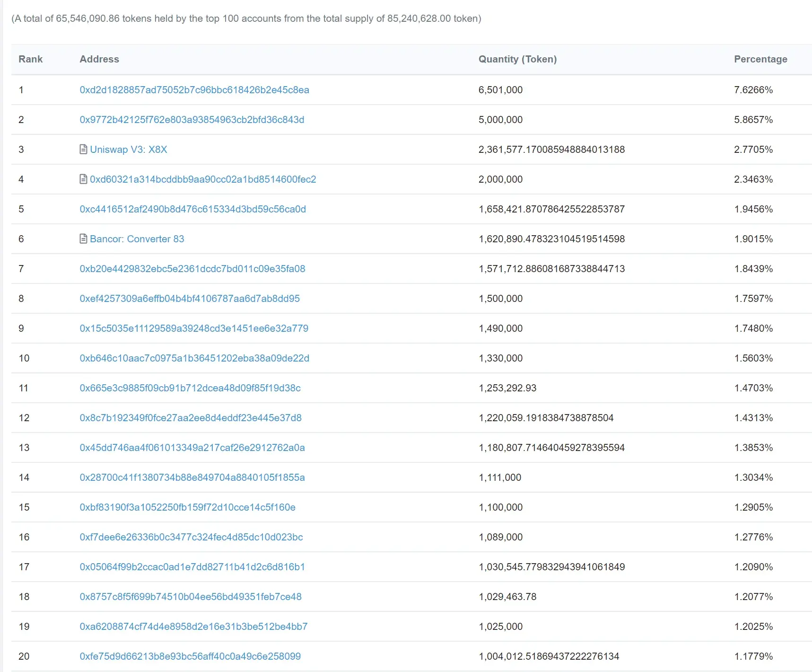Click contract icon beside Uniswap V3: X8X
The height and width of the screenshot is (672, 812).
click(x=83, y=150)
